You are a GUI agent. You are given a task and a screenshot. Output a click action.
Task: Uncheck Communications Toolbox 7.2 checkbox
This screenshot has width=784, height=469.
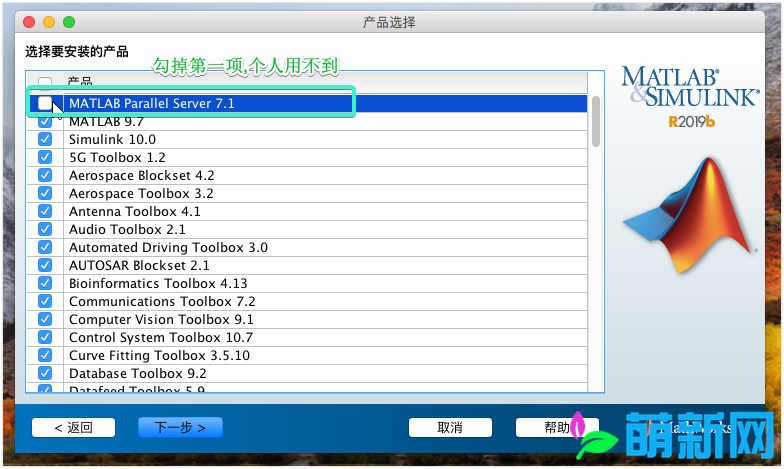(45, 301)
